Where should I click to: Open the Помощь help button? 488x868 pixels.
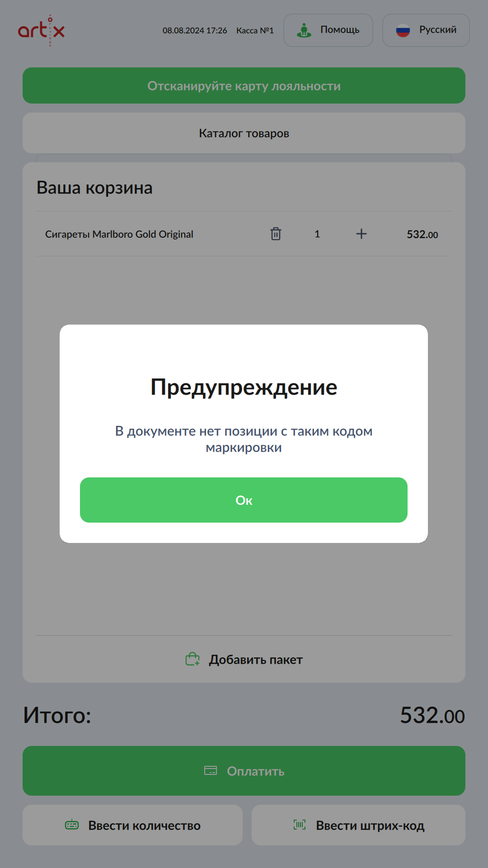[328, 30]
